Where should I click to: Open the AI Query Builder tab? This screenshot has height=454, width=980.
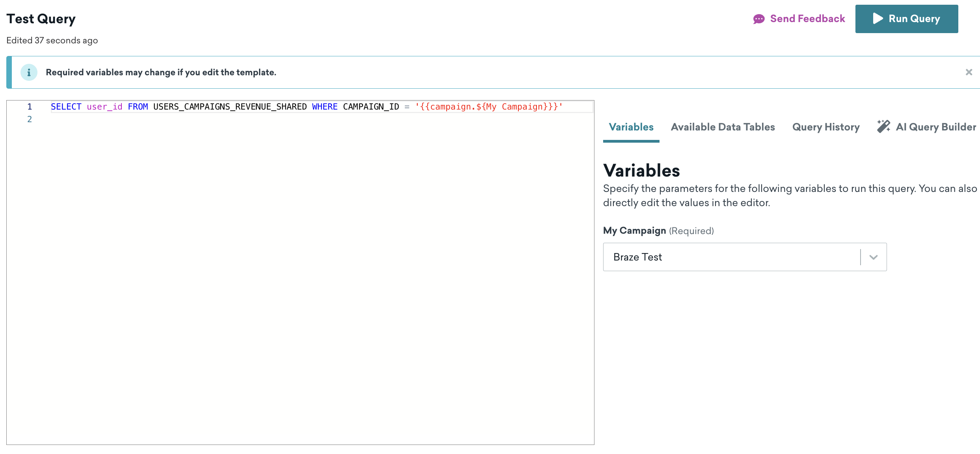pos(935,127)
